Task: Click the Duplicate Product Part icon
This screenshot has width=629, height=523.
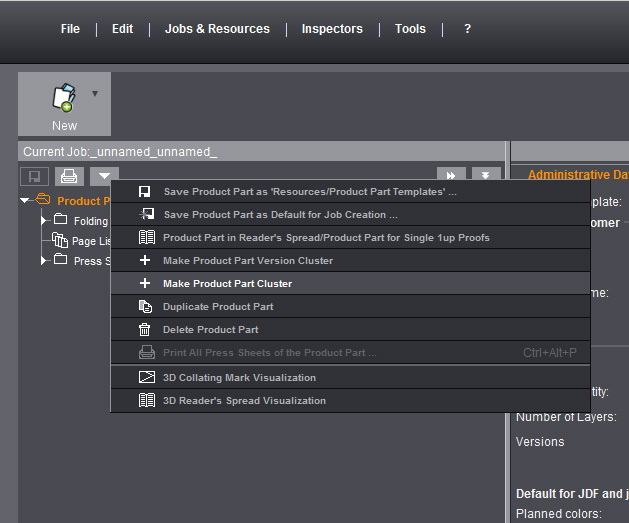Action: (x=145, y=307)
